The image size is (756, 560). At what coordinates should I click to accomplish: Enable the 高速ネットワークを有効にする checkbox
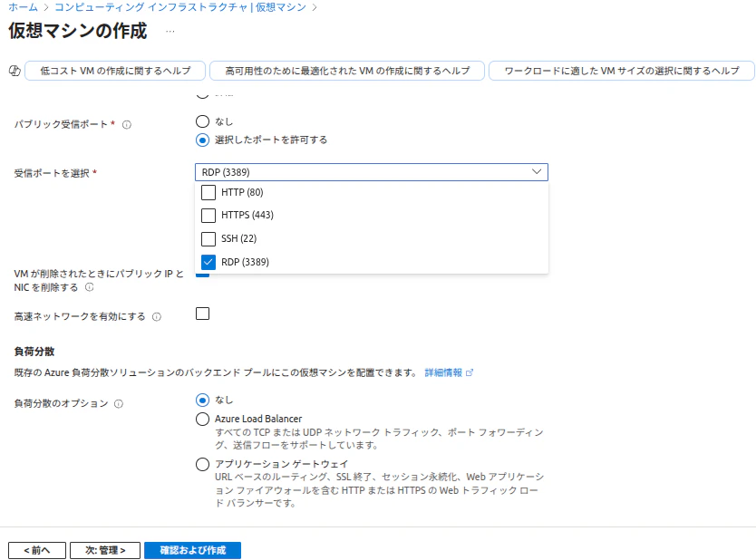coord(202,314)
